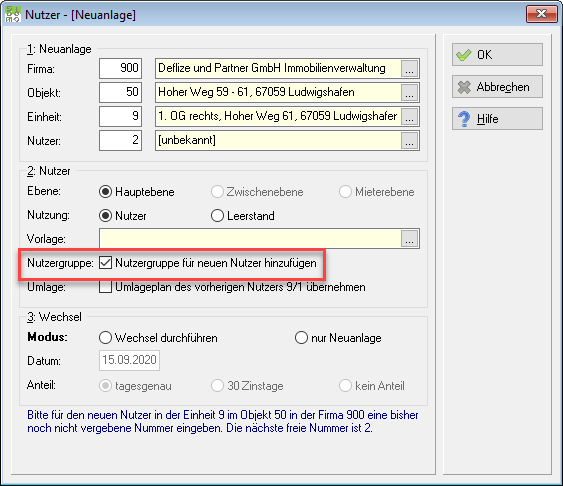Select the Leerstand radio option
Viewport: 563px width, 486px height.
[217, 216]
